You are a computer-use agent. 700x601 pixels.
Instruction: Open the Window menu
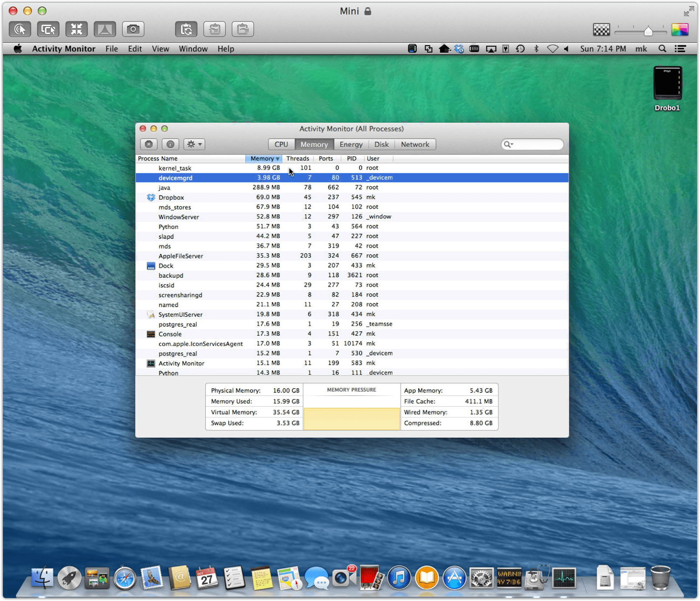pos(193,49)
